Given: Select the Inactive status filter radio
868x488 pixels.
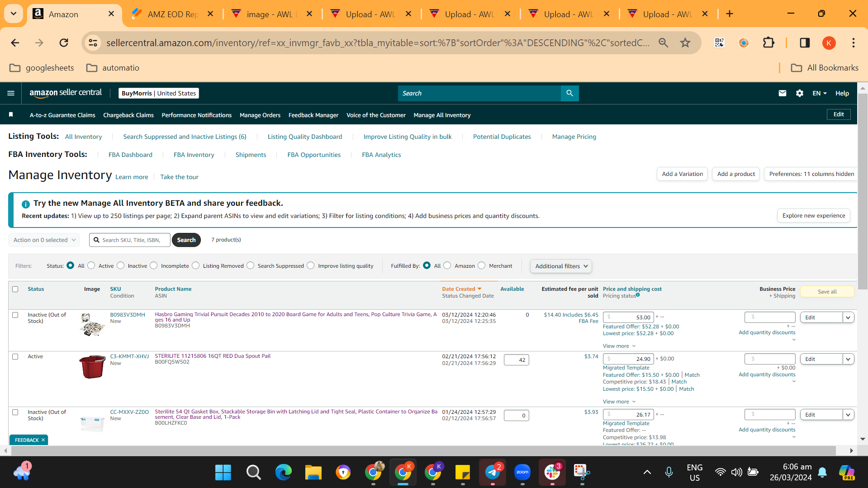Looking at the screenshot, I should [x=121, y=266].
